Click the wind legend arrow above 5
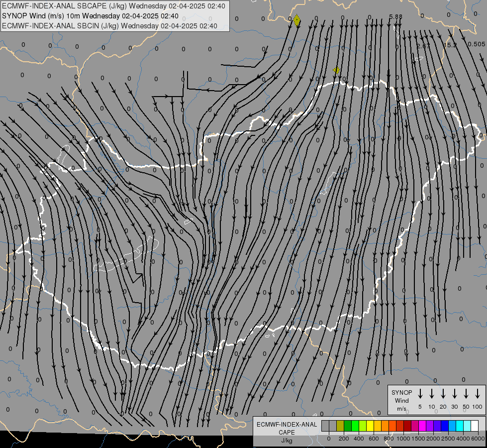Screen dimensions: 487x448 click(x=420, y=393)
